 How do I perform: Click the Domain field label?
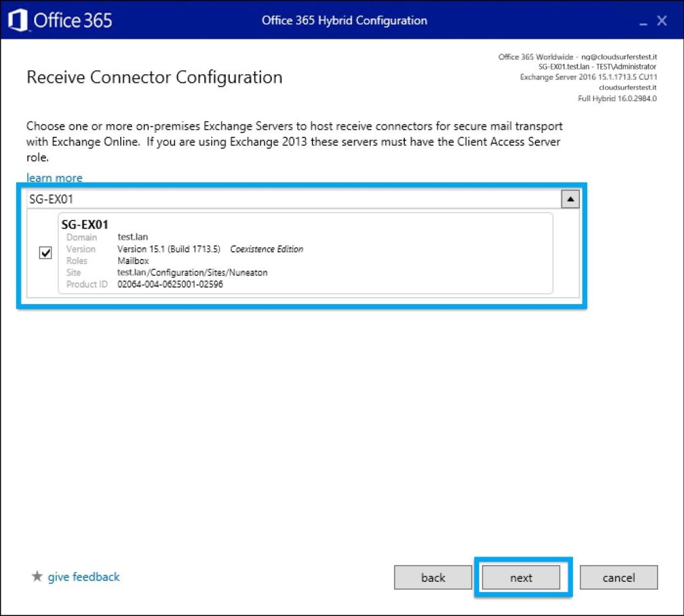tap(81, 237)
